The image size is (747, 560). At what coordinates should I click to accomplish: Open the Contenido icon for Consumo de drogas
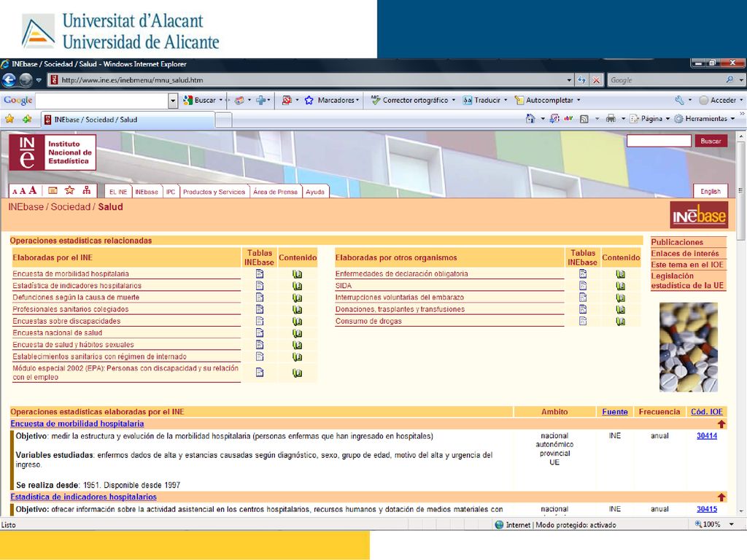tap(620, 322)
